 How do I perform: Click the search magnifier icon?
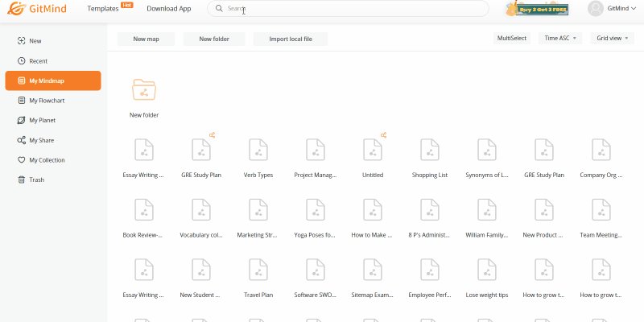pyautogui.click(x=219, y=9)
